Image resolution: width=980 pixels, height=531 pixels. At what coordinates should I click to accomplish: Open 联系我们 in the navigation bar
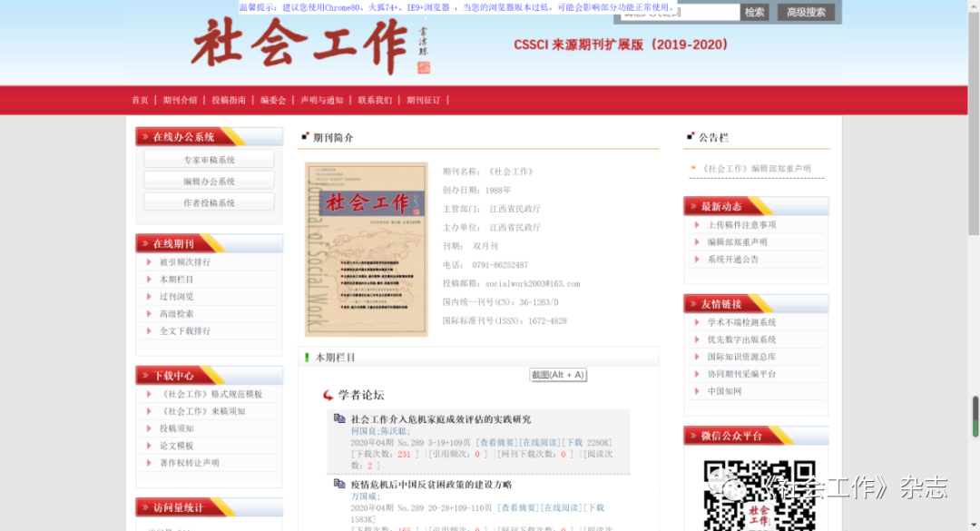(375, 100)
